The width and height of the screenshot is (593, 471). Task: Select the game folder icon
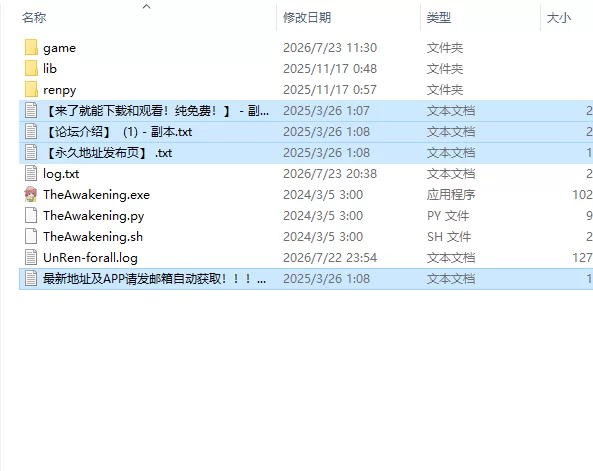coord(31,48)
